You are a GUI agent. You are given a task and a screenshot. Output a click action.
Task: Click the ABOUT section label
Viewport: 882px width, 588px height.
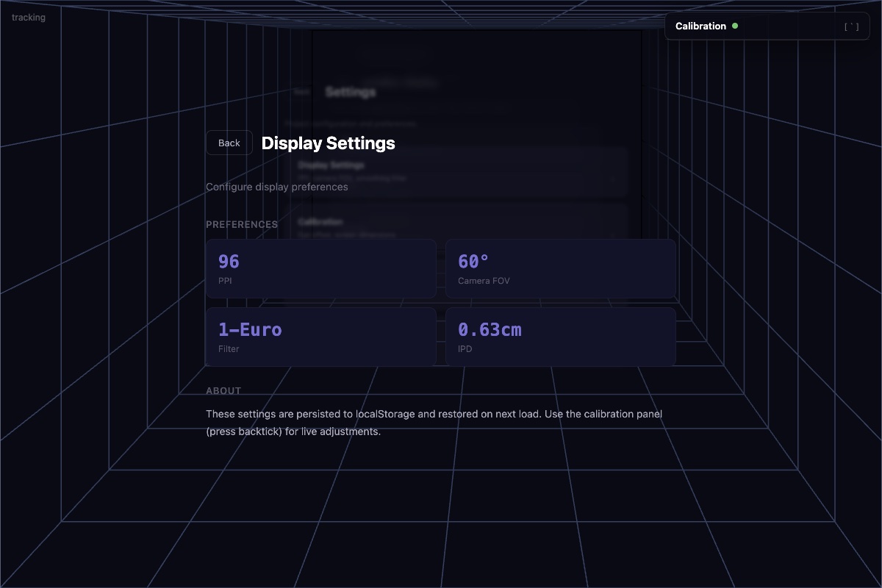point(223,390)
